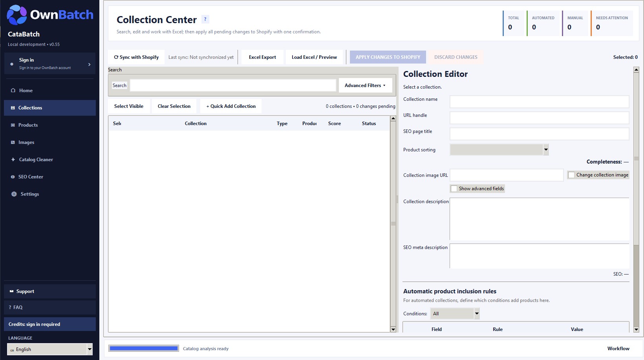Click the OwnBatch logo icon
644x360 pixels.
click(x=17, y=15)
